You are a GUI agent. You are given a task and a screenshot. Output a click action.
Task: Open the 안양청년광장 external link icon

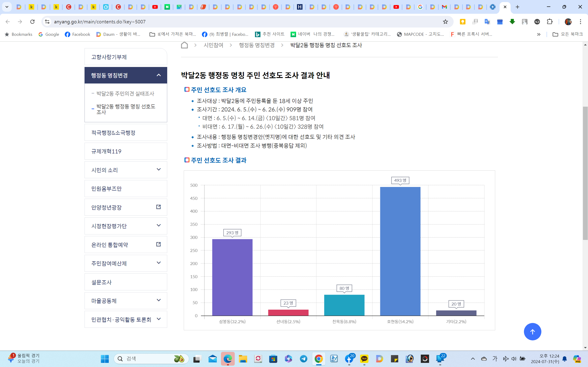click(x=158, y=207)
